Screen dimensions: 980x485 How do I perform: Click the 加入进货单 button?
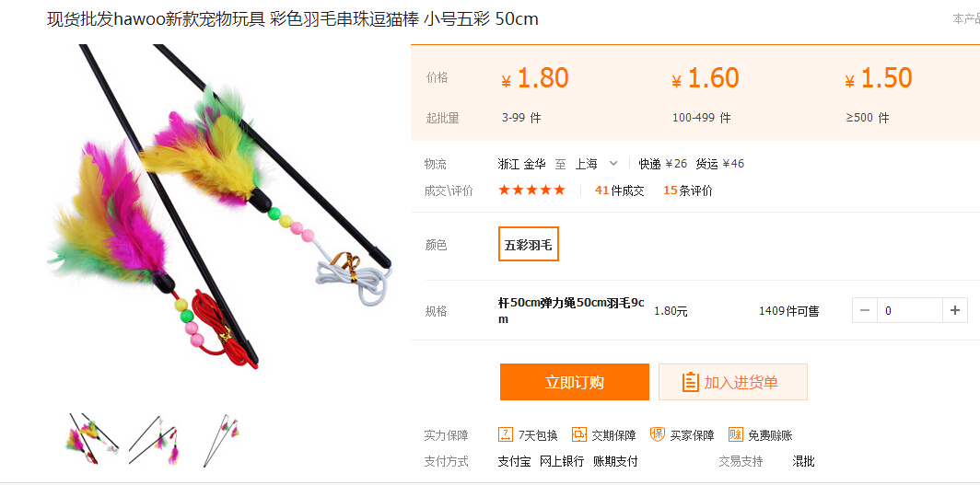pos(733,382)
